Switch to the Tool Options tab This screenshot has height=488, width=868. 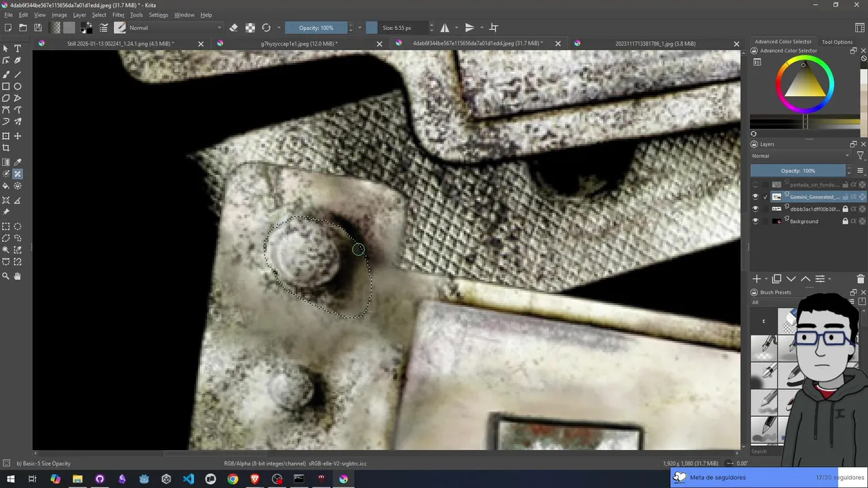click(837, 42)
